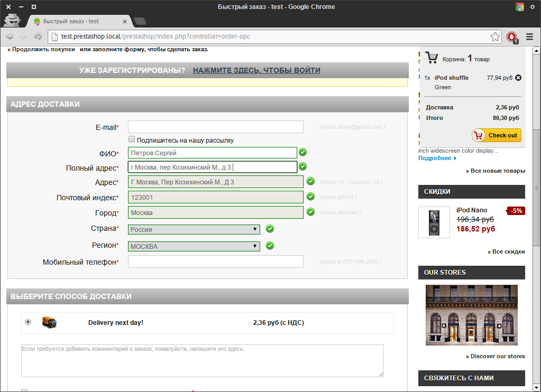
Task: Focus the Мобильный телефон input field
Action: click(216, 262)
